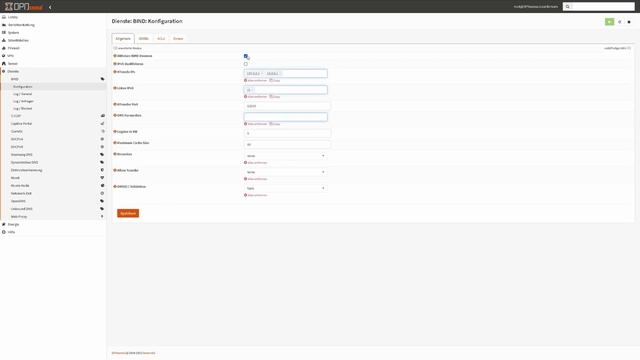Show help for the Listen IPs field
The height and width of the screenshot is (360, 640).
click(x=115, y=71)
